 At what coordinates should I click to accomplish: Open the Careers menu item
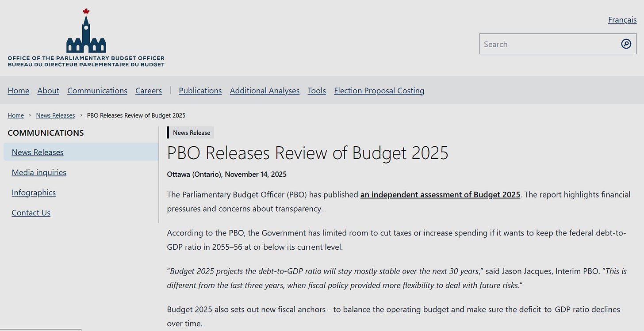(x=149, y=91)
